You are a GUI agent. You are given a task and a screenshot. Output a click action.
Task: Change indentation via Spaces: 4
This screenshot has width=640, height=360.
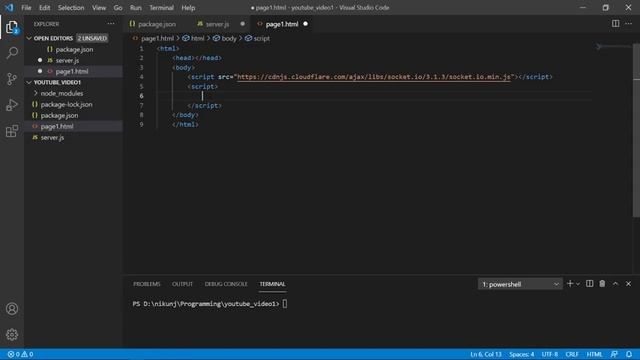522,354
